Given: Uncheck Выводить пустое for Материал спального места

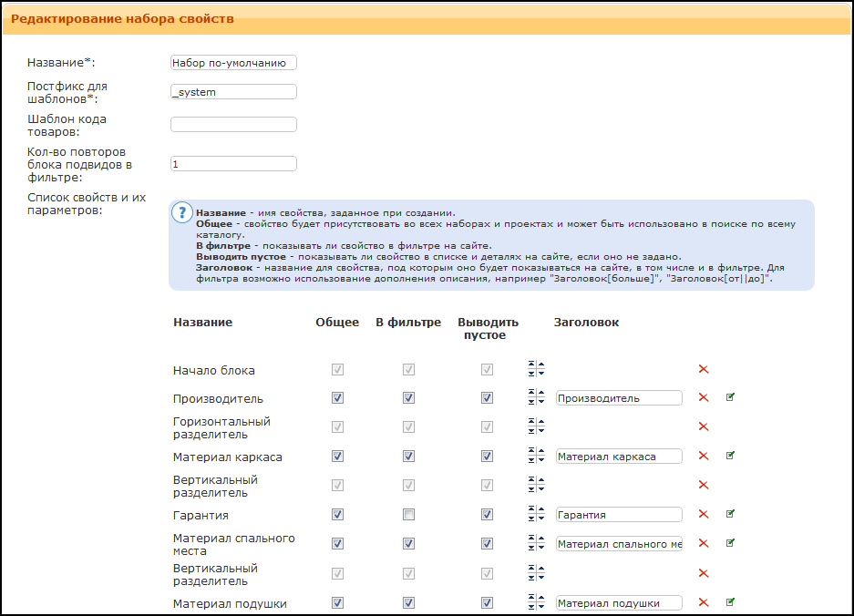Looking at the screenshot, I should point(487,544).
